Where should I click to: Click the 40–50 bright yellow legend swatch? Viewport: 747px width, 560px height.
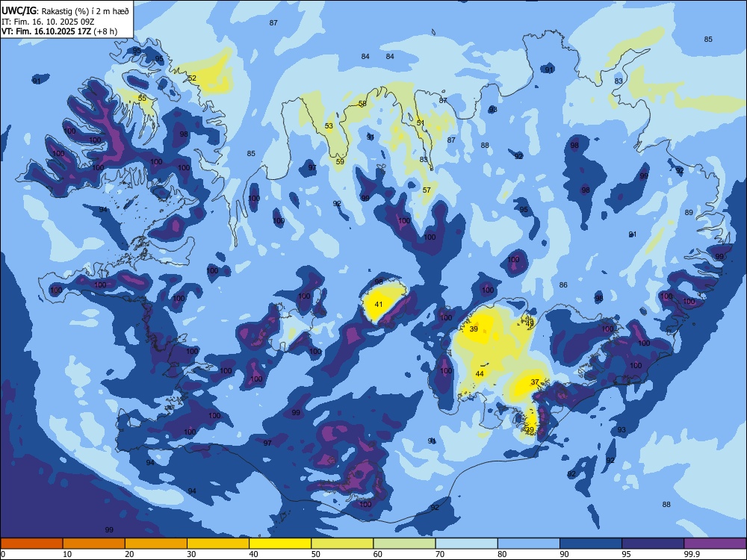point(280,544)
